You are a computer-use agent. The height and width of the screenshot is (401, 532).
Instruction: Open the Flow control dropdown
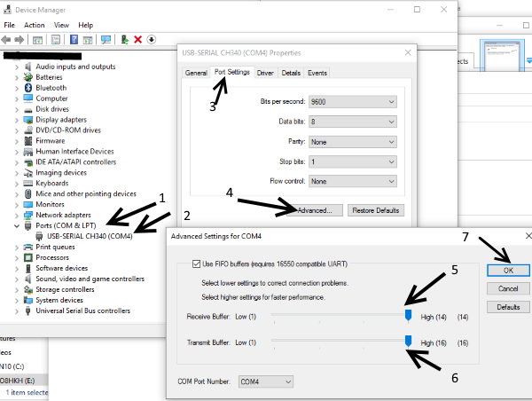(353, 182)
